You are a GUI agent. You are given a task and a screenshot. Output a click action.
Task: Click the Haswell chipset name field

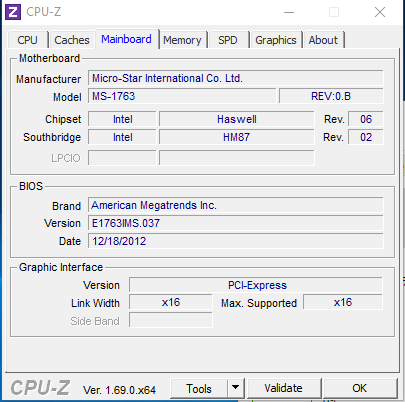(x=237, y=119)
